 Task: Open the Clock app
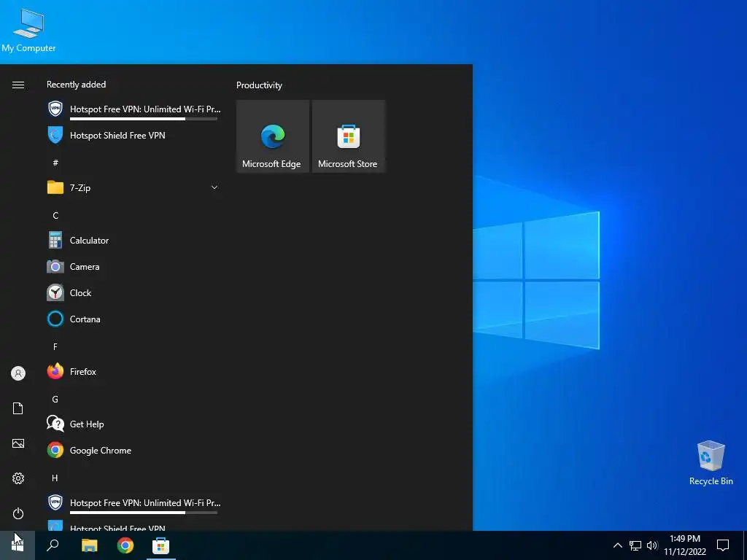click(133, 293)
